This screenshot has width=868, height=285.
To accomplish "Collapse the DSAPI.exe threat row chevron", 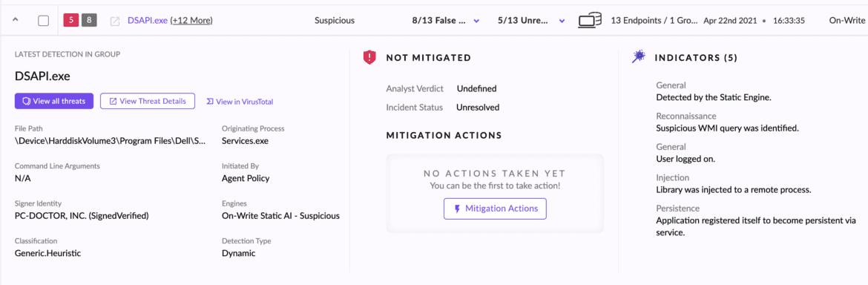I will coord(16,21).
